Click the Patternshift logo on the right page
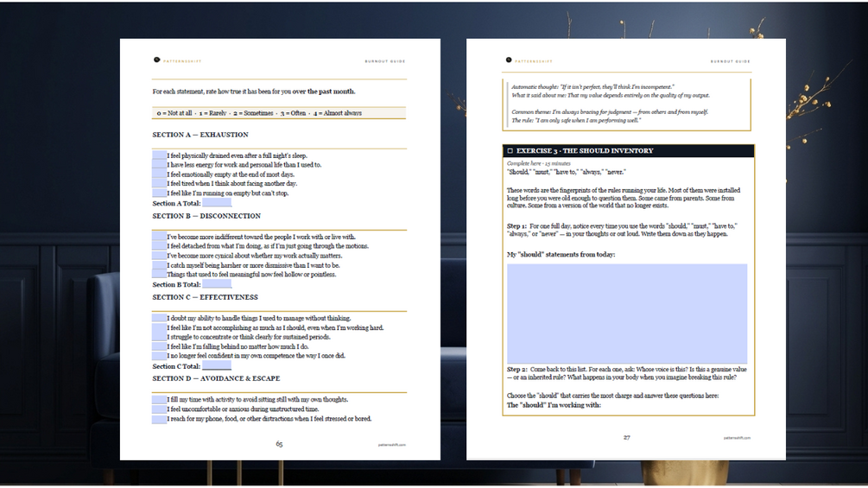The width and height of the screenshot is (868, 488). [509, 60]
